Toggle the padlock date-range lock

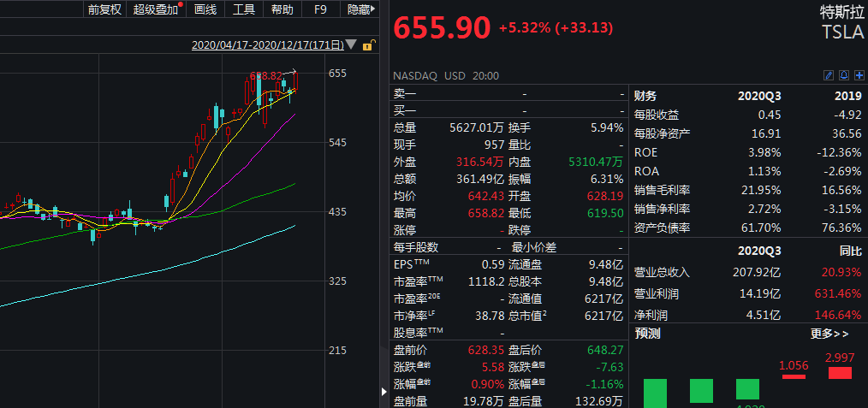pos(368,45)
